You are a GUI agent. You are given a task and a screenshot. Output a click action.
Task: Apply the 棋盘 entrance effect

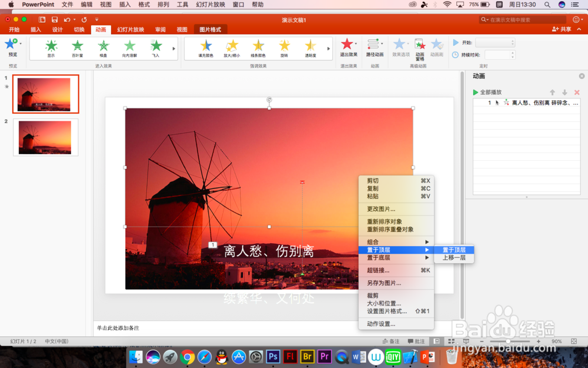point(103,48)
